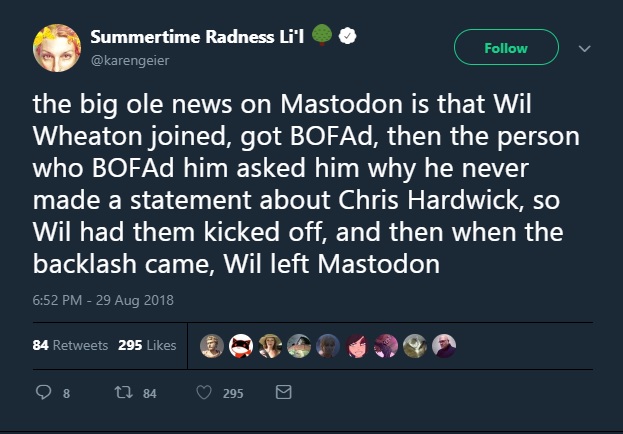View the 84 Retweets list
The image size is (623, 434).
tap(70, 345)
